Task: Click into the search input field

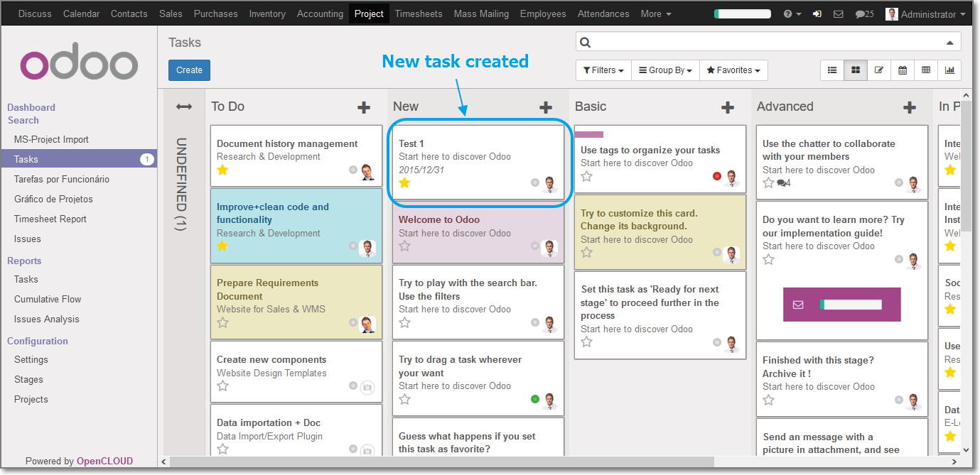Action: pyautogui.click(x=769, y=42)
